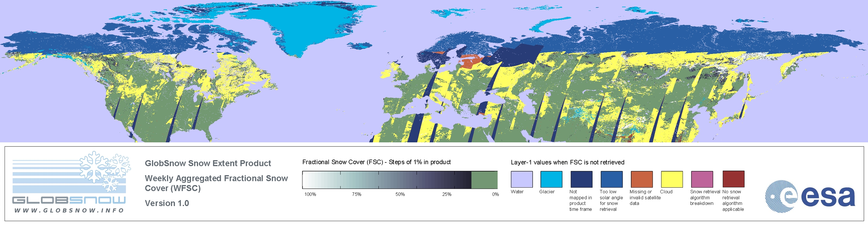
Task: Select the 'Not mapped in product time frame' swatch
Action: [x=581, y=179]
